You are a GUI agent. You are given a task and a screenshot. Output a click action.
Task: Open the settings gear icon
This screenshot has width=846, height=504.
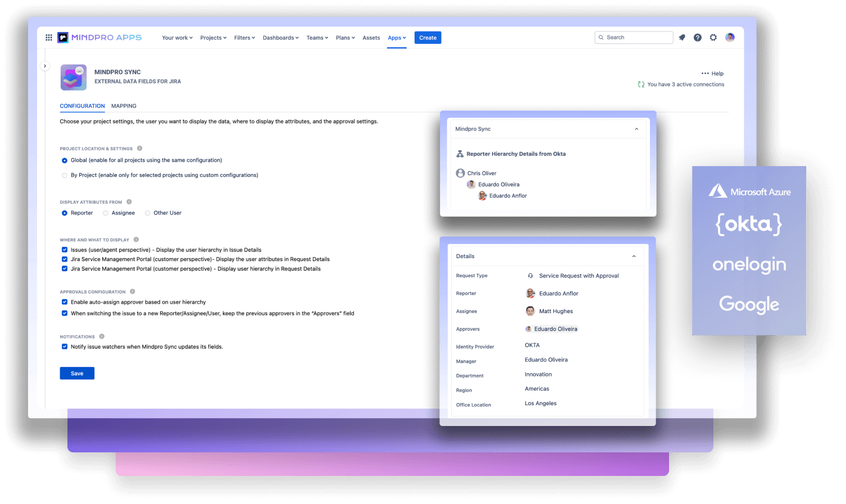(x=713, y=38)
